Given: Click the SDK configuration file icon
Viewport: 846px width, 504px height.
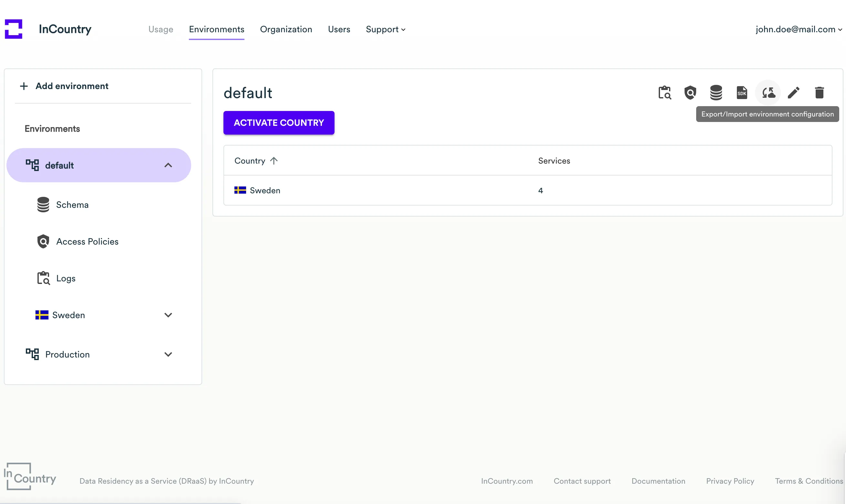Looking at the screenshot, I should 742,93.
